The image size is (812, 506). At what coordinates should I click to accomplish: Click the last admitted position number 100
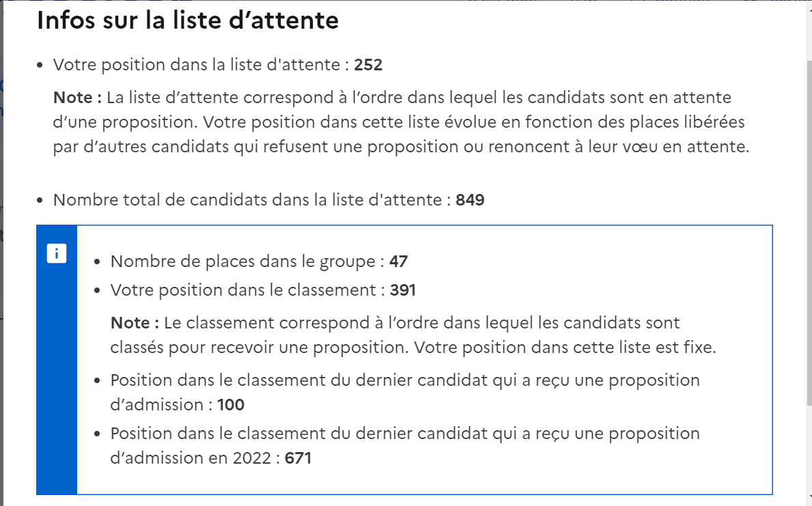pyautogui.click(x=231, y=405)
